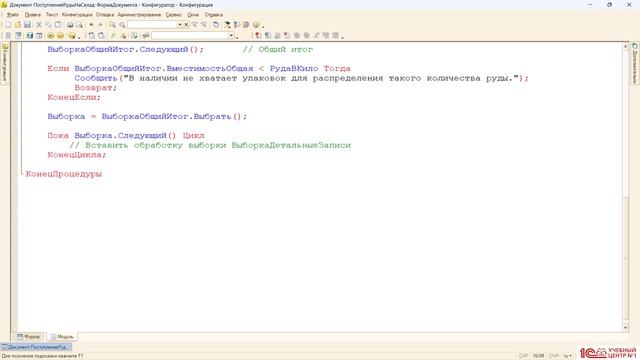Open the Отладка menu

point(105,15)
